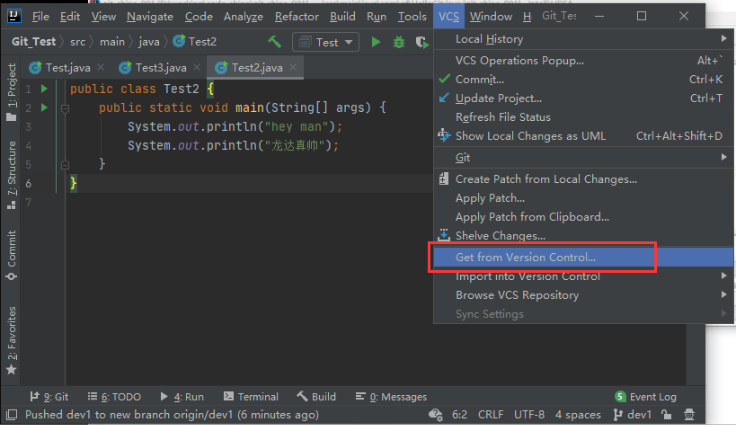Select VCS Operations Popup menu item
The image size is (736, 426).
click(583, 61)
